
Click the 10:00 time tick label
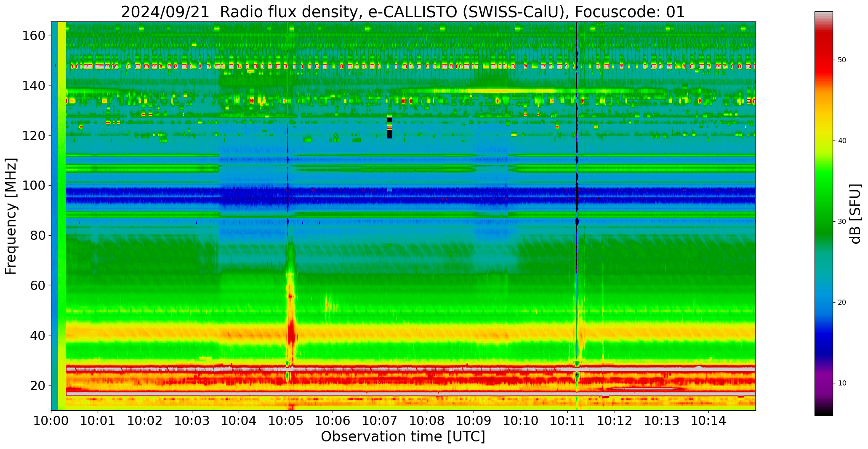[51, 420]
